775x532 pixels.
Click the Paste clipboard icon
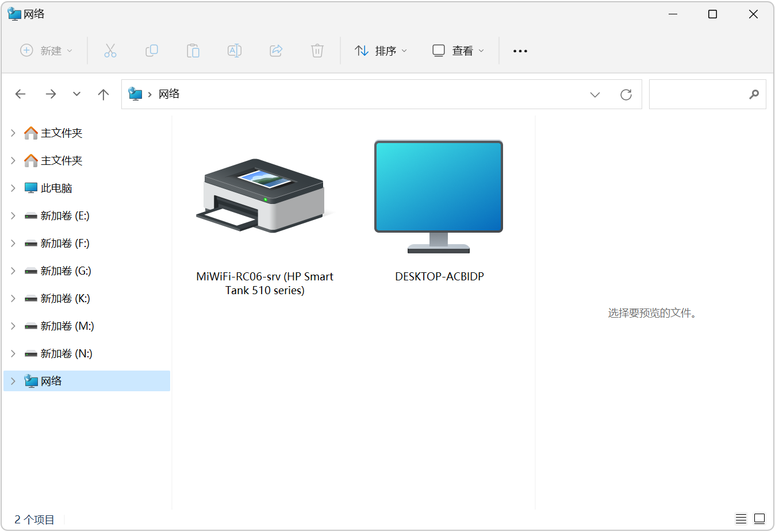tap(193, 51)
